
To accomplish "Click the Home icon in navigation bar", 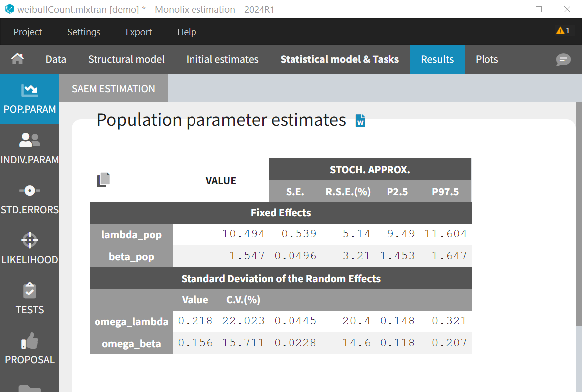I will point(18,59).
